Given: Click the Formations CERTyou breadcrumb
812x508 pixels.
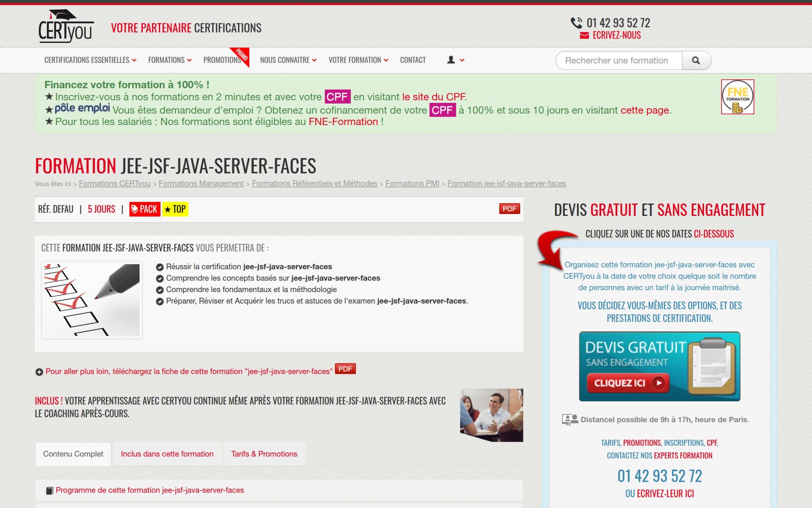Looking at the screenshot, I should coord(115,183).
